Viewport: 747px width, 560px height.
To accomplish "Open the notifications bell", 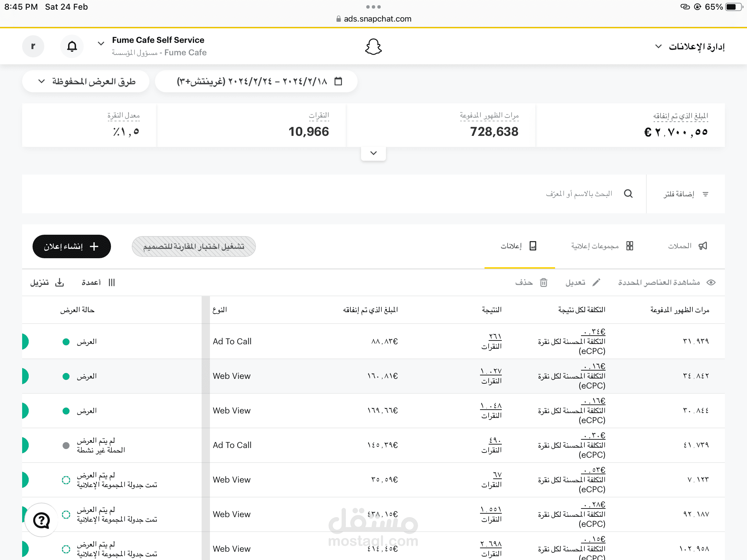I will pyautogui.click(x=72, y=46).
